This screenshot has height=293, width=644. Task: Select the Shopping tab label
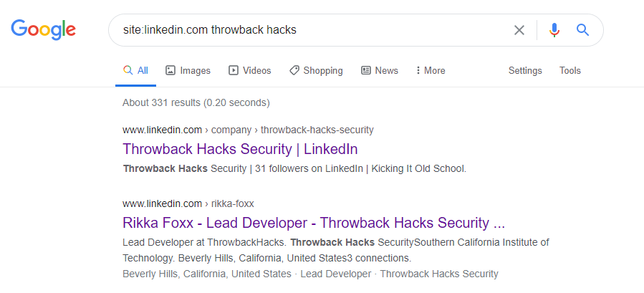(323, 70)
